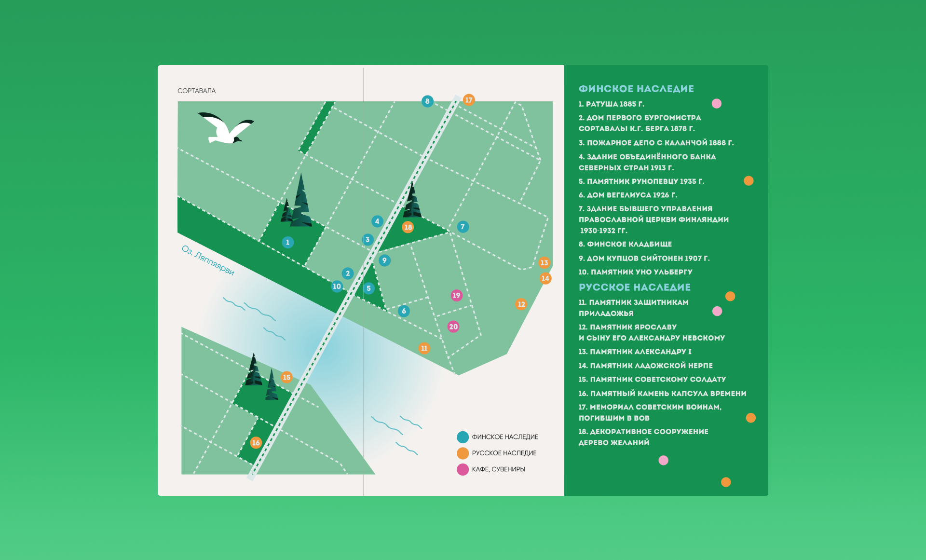Select orange marker 17 at road end
926x560 pixels.
469,100
